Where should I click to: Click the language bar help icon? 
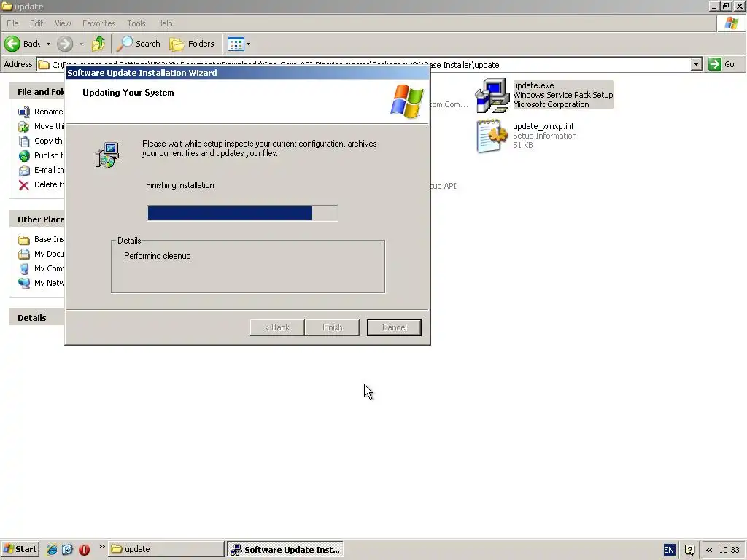(689, 550)
